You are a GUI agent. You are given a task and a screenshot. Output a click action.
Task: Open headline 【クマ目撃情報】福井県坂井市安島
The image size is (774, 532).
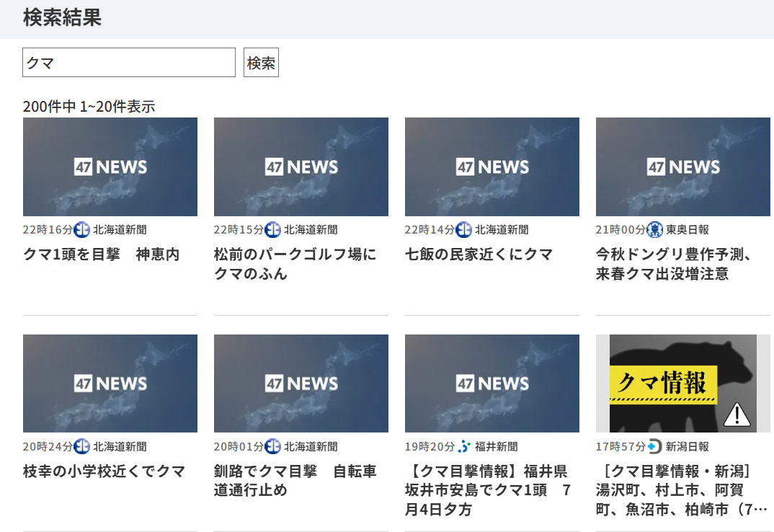tap(488, 490)
